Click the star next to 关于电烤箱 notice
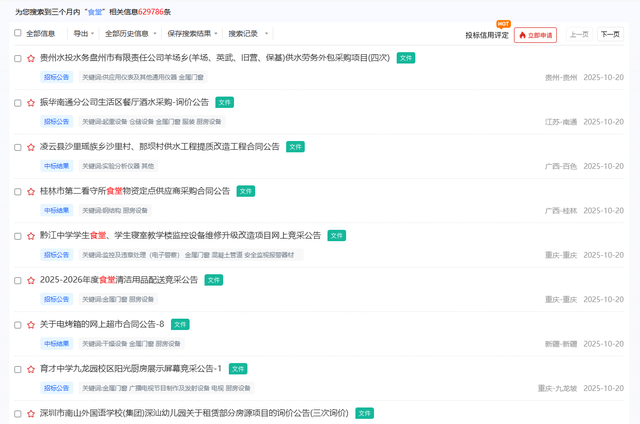 (x=31, y=325)
